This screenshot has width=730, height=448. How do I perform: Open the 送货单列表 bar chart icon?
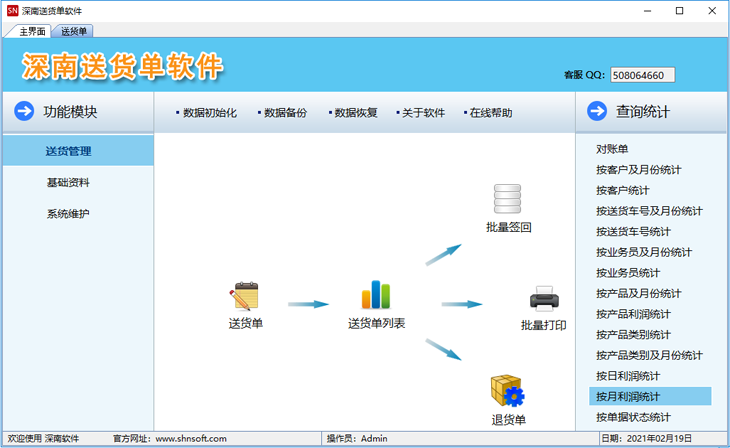pyautogui.click(x=376, y=295)
